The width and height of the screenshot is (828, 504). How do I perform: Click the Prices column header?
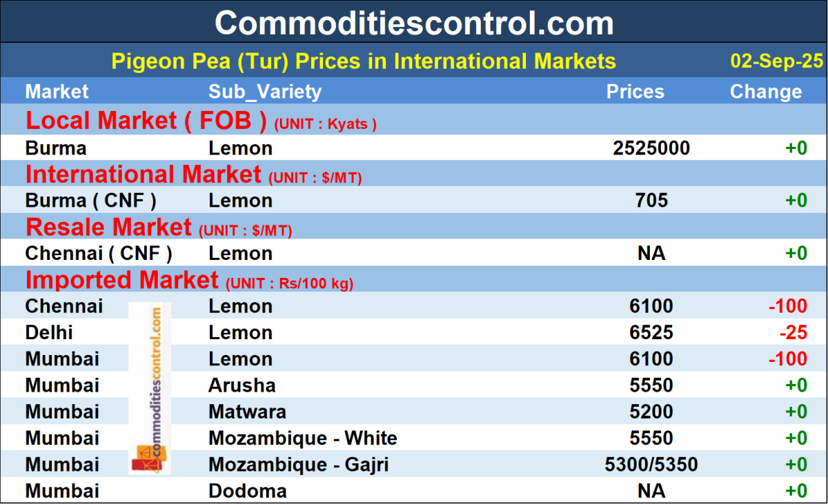tap(635, 92)
